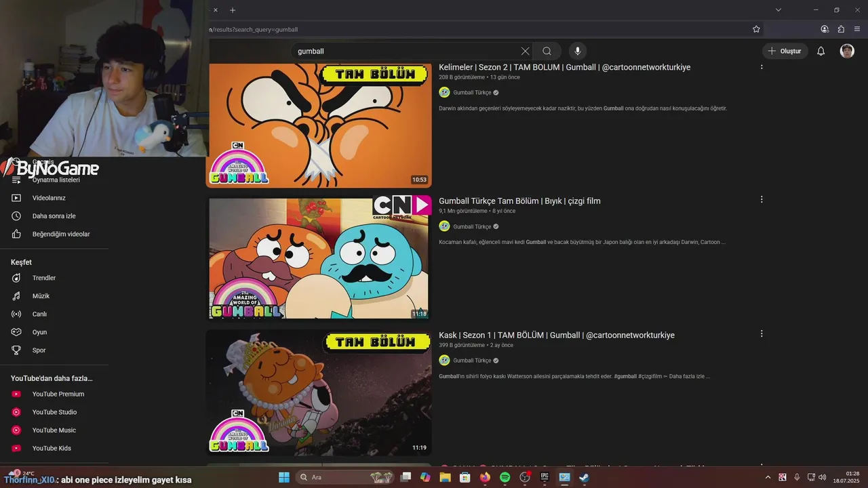This screenshot has width=868, height=488.
Task: Open Epic Games launcher from taskbar
Action: (x=545, y=477)
